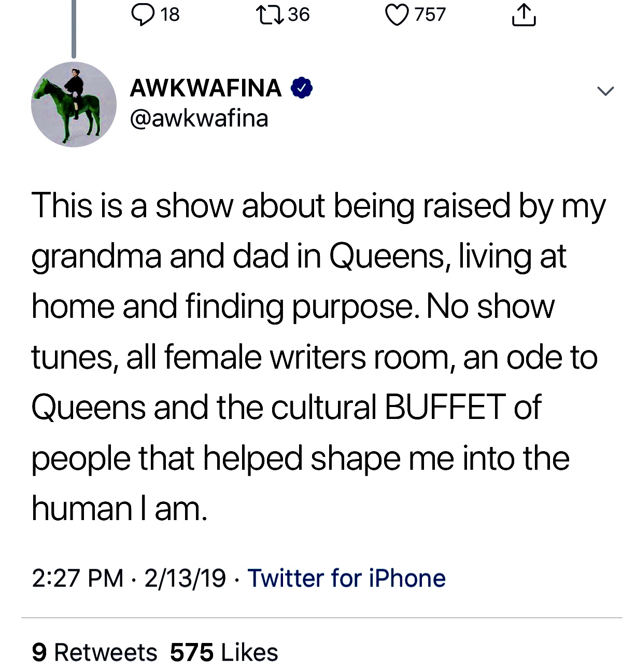Tap the like count 757
Image resolution: width=636 pixels, height=672 pixels.
pos(430,15)
